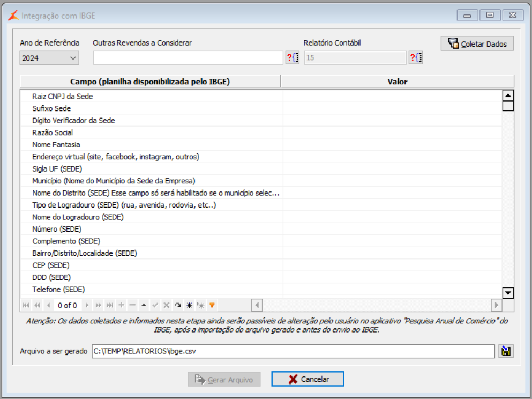
Task: Go to next record arrow
Action: point(87,305)
